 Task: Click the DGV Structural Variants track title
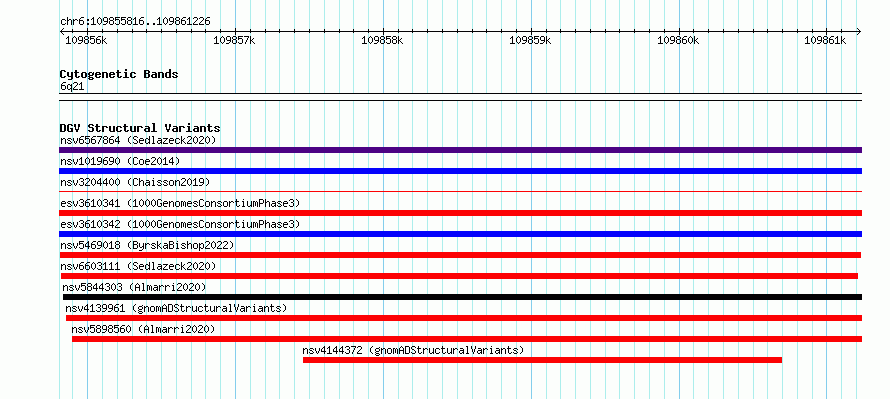click(140, 128)
